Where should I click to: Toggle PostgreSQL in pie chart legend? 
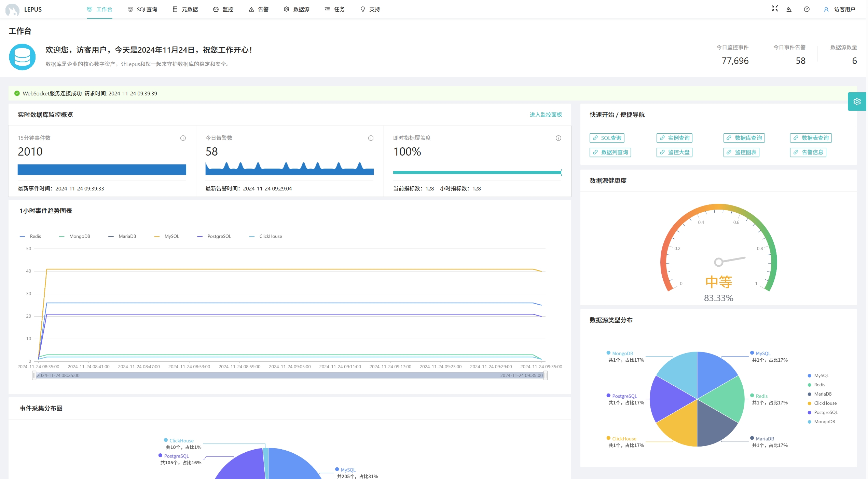[823, 412]
